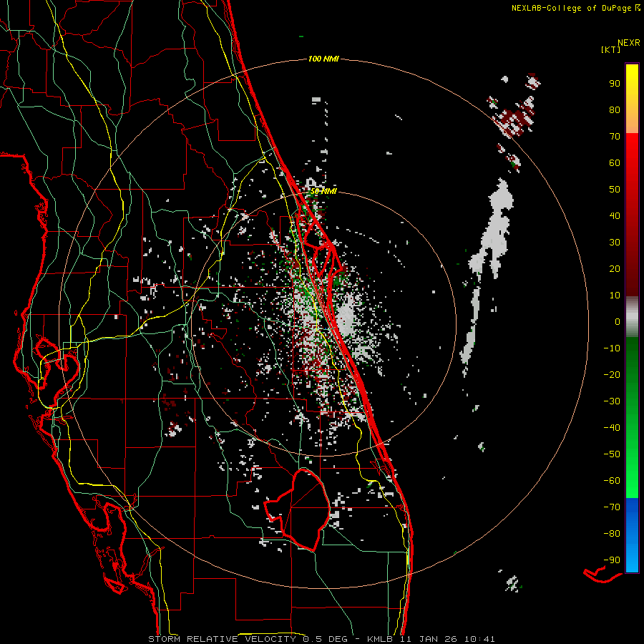The height and width of the screenshot is (644, 644).
Task: Click the [KT] units label
Action: [610, 49]
